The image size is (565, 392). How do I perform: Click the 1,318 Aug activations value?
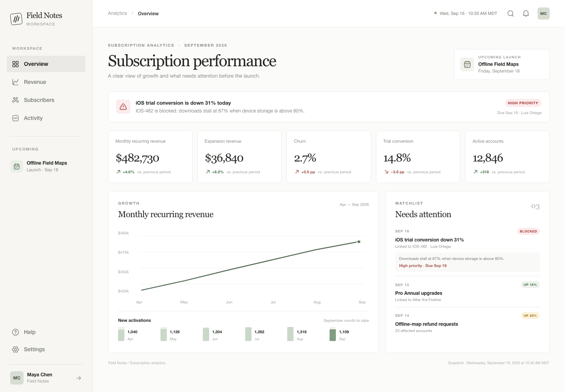pyautogui.click(x=302, y=332)
